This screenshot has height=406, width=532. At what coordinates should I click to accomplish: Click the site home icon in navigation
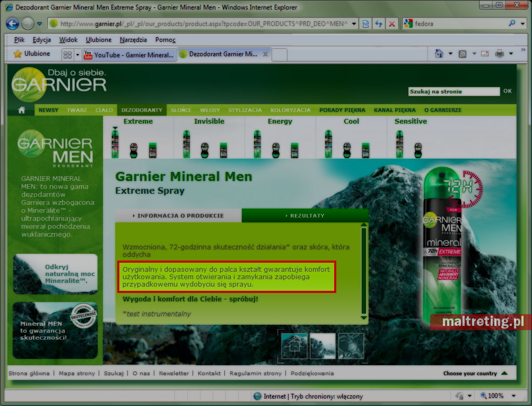tap(22, 110)
